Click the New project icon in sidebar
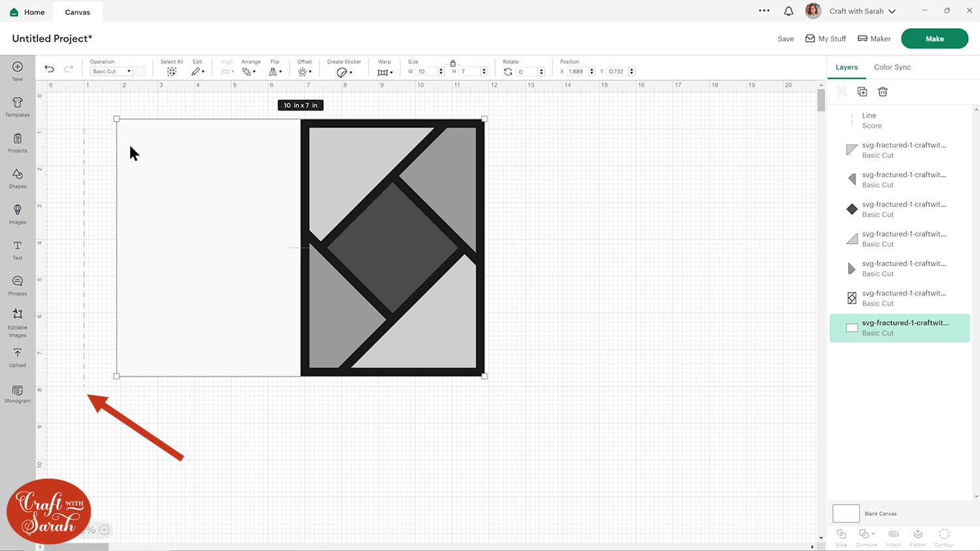The width and height of the screenshot is (980, 551). coord(18,71)
